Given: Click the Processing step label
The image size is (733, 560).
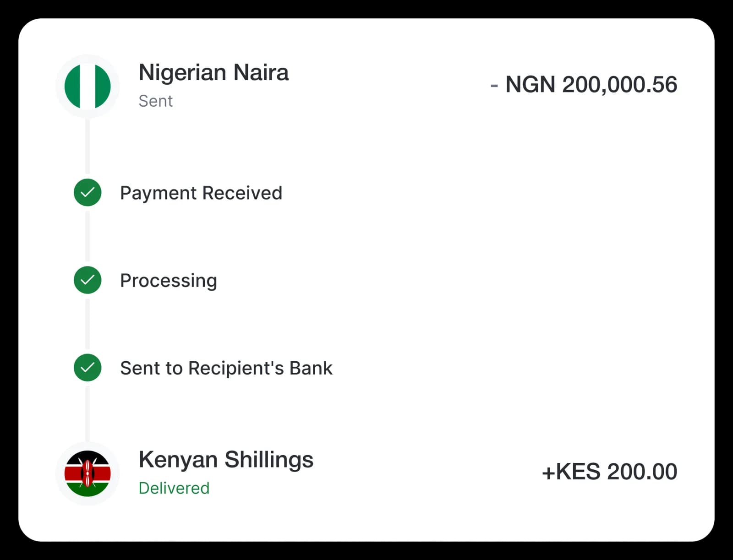Looking at the screenshot, I should pyautogui.click(x=169, y=281).
